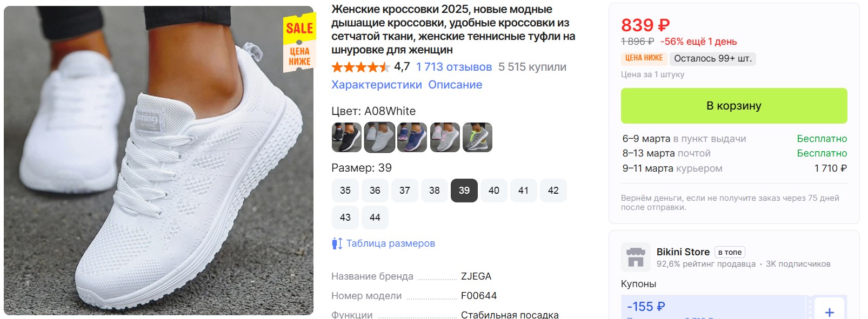Choose the blue sneaker color variant
Image resolution: width=868 pixels, height=319 pixels.
pyautogui.click(x=412, y=137)
